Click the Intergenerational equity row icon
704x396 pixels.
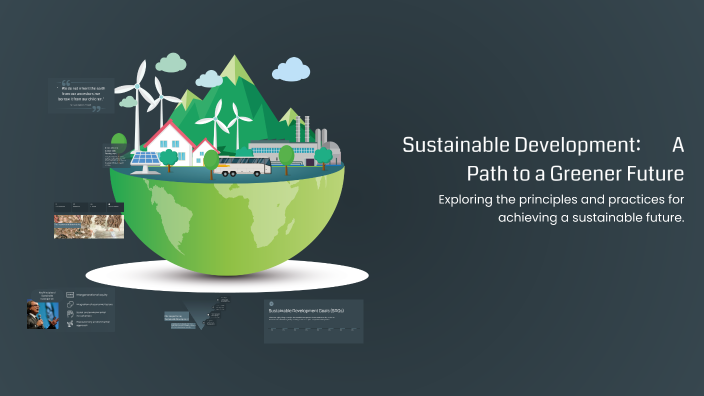(x=70, y=295)
